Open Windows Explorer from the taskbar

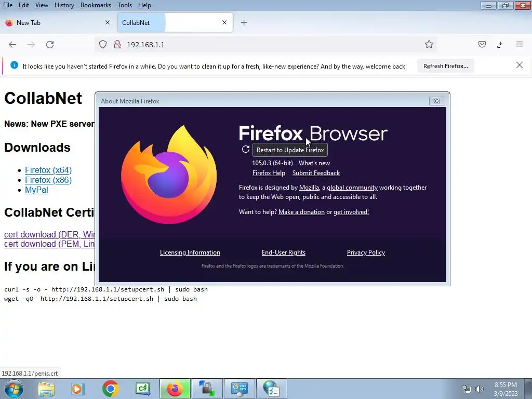[x=46, y=389]
